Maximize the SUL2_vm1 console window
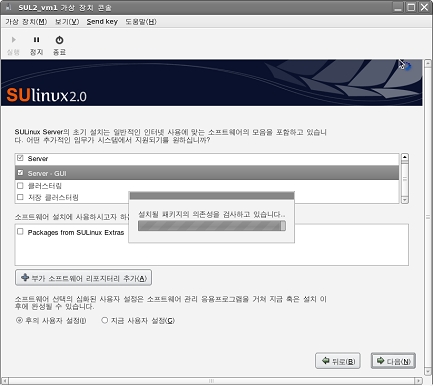This screenshot has width=433, height=386. coord(411,7)
